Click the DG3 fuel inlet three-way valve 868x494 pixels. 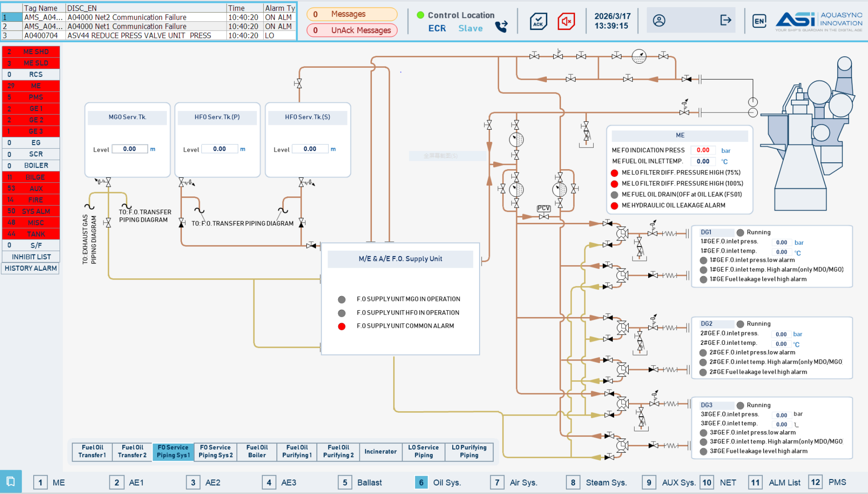(x=622, y=403)
